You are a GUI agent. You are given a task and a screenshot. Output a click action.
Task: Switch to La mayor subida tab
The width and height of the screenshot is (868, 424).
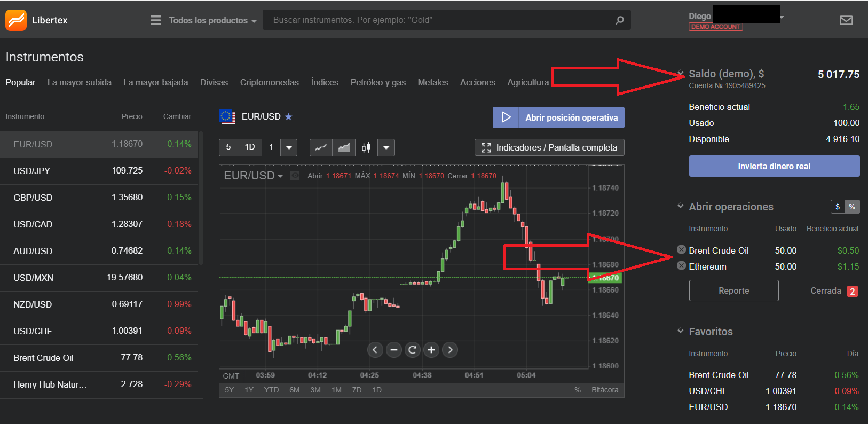tap(80, 82)
